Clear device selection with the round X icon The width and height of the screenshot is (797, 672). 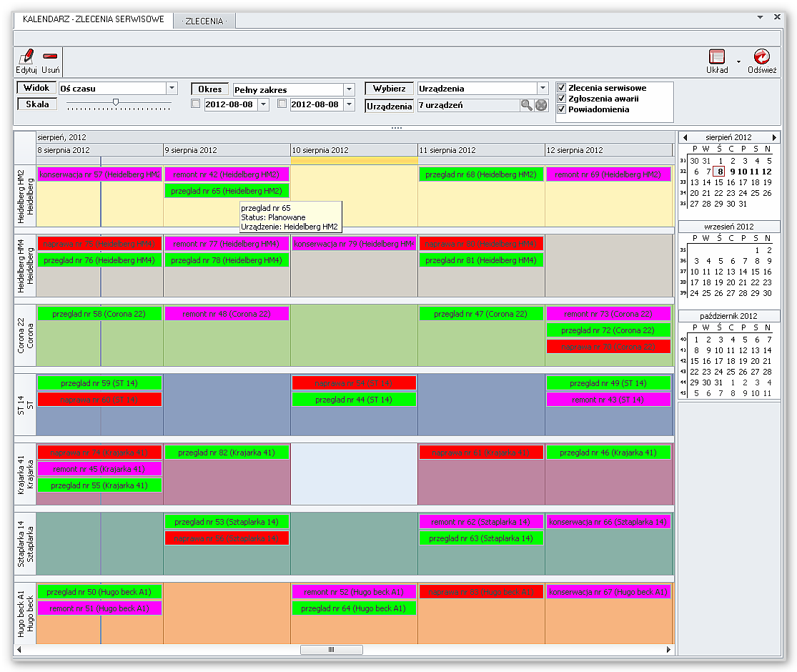pyautogui.click(x=542, y=105)
